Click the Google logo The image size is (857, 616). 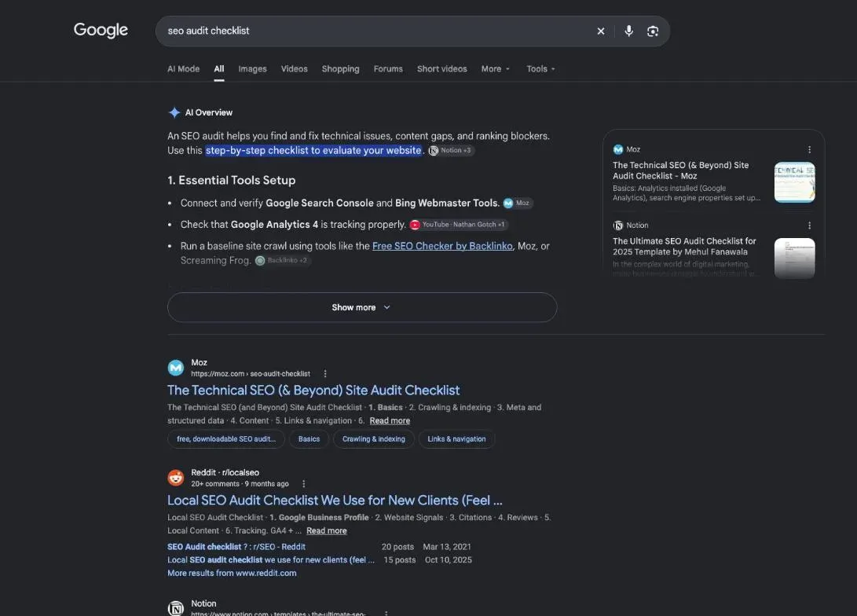(101, 30)
